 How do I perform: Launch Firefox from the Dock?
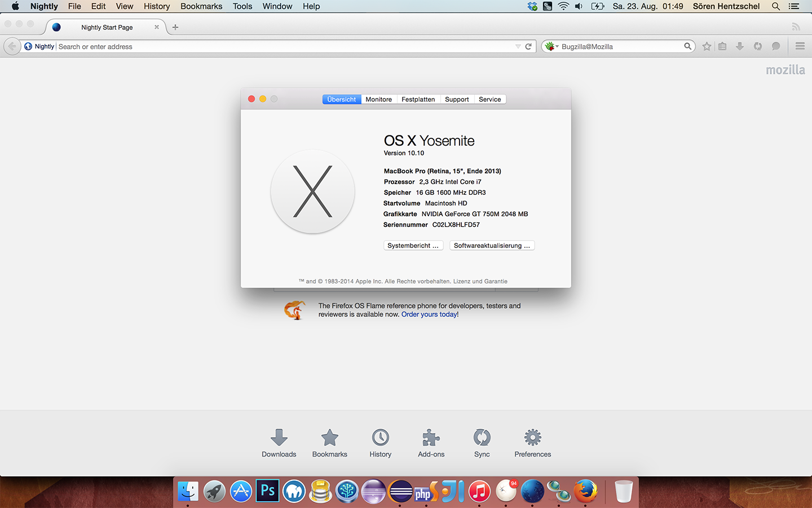coord(585,491)
